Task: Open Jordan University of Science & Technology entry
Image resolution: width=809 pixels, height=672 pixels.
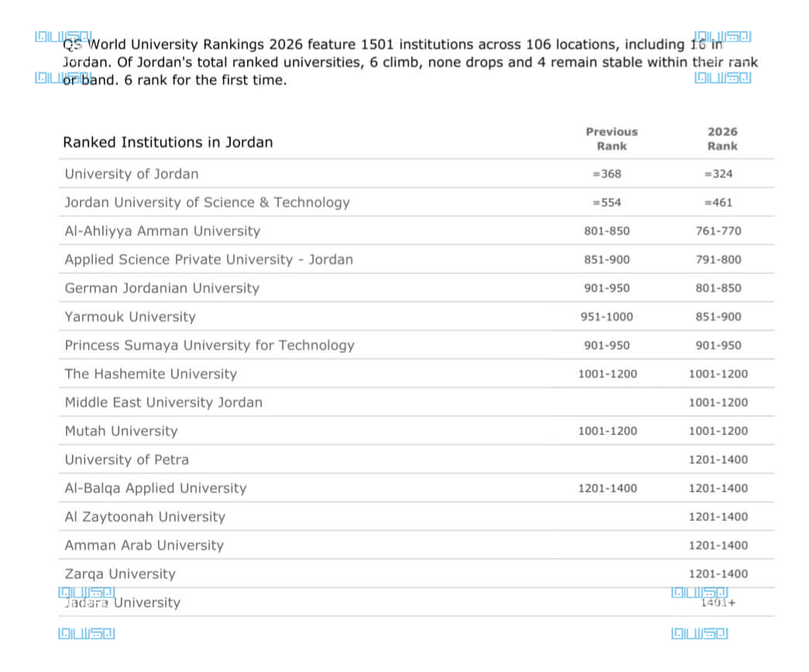Action: tap(207, 203)
